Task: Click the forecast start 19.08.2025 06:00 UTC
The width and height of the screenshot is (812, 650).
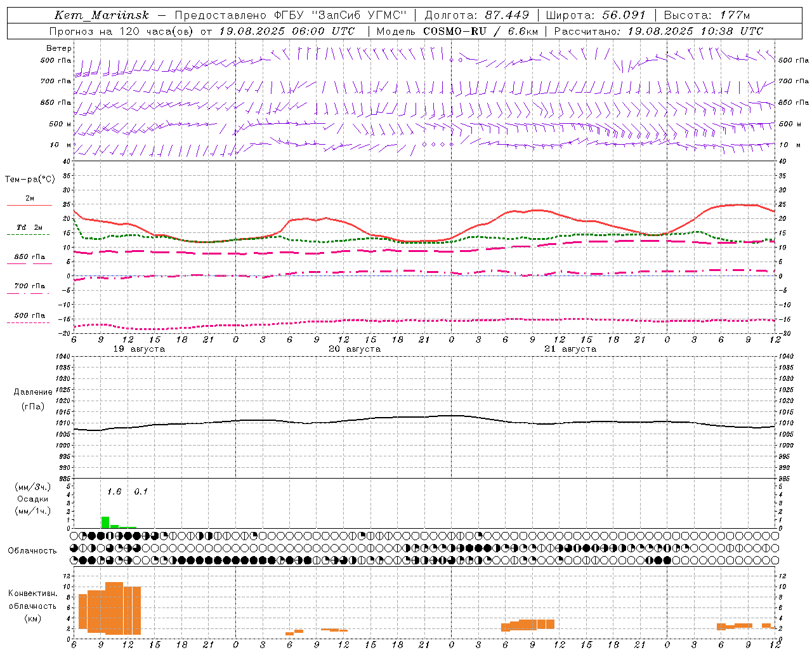Action: 287,31
